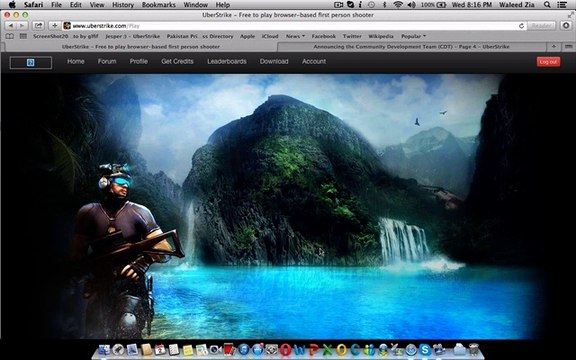This screenshot has width=576, height=360.
Task: Open the Apple menu
Action: click(x=12, y=5)
